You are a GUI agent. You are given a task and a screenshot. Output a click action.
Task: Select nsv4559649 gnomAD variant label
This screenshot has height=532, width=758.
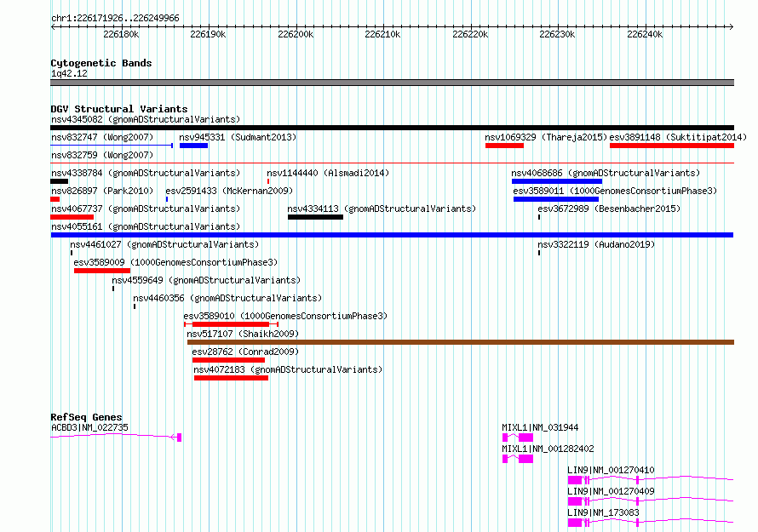pos(206,280)
